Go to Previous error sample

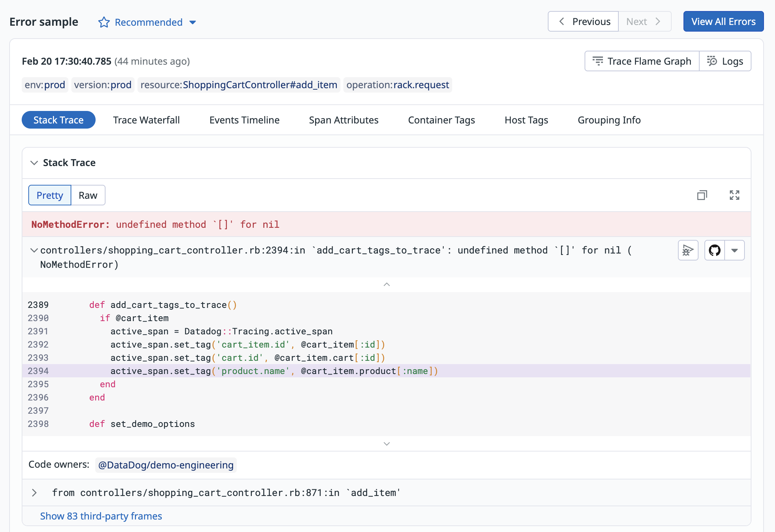(583, 22)
